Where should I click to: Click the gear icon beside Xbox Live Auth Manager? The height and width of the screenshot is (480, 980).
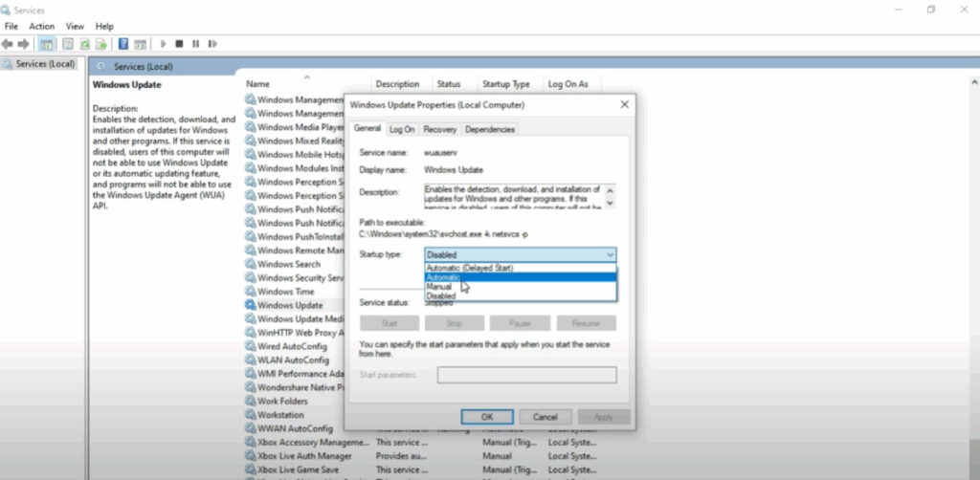[x=251, y=456]
